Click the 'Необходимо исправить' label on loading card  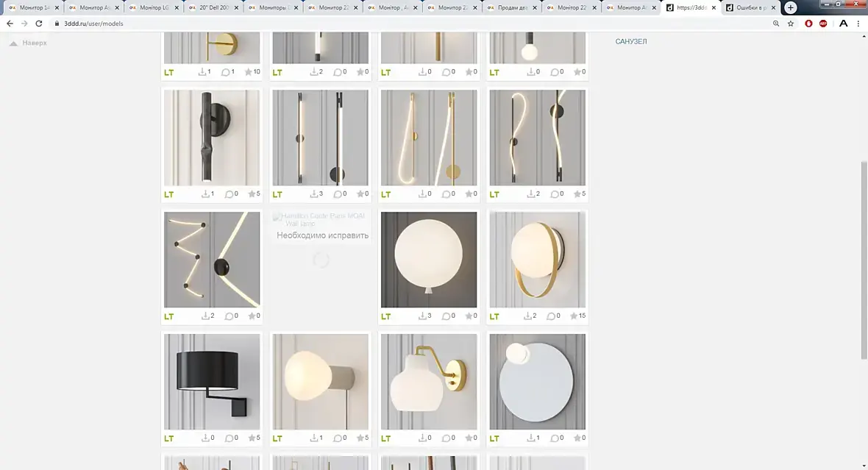click(x=322, y=235)
